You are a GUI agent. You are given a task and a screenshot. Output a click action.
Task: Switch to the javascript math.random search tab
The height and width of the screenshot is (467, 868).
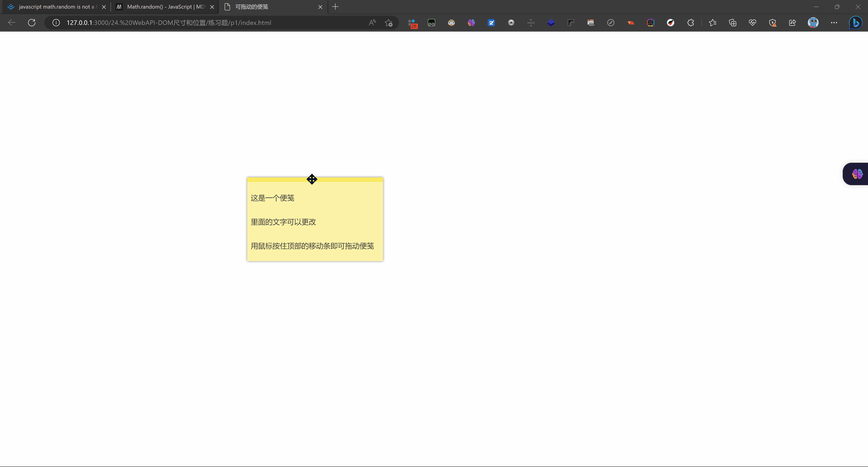click(x=56, y=7)
